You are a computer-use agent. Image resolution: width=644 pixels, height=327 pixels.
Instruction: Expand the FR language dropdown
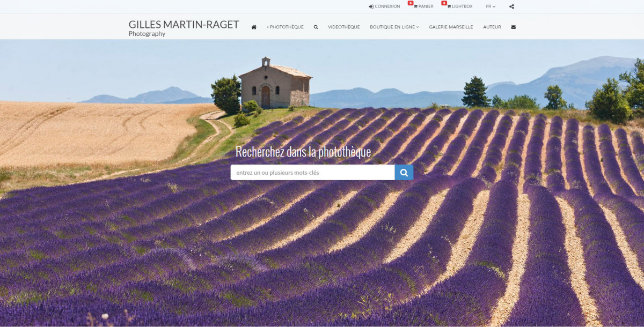491,6
